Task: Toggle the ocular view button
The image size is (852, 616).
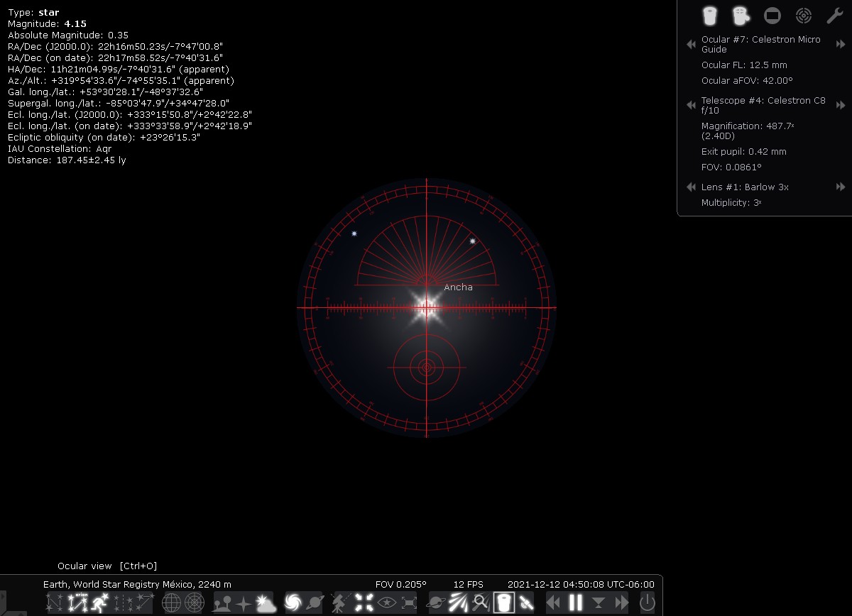Action: 504,603
